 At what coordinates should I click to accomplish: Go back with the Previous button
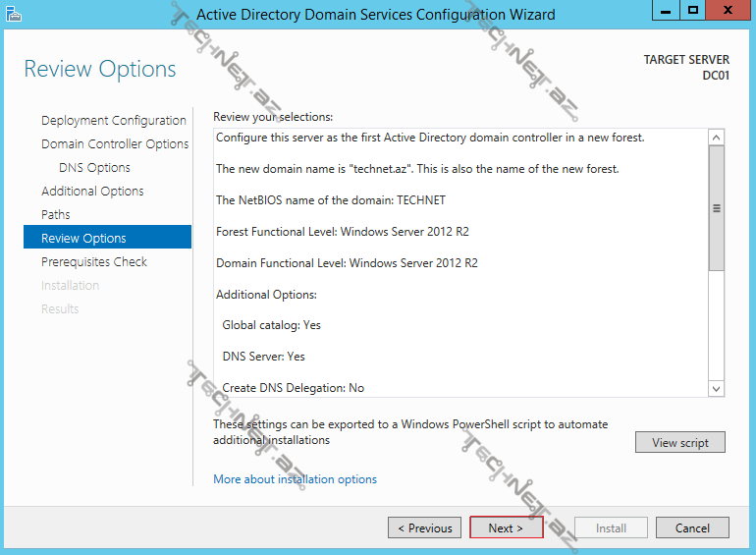coord(424,528)
